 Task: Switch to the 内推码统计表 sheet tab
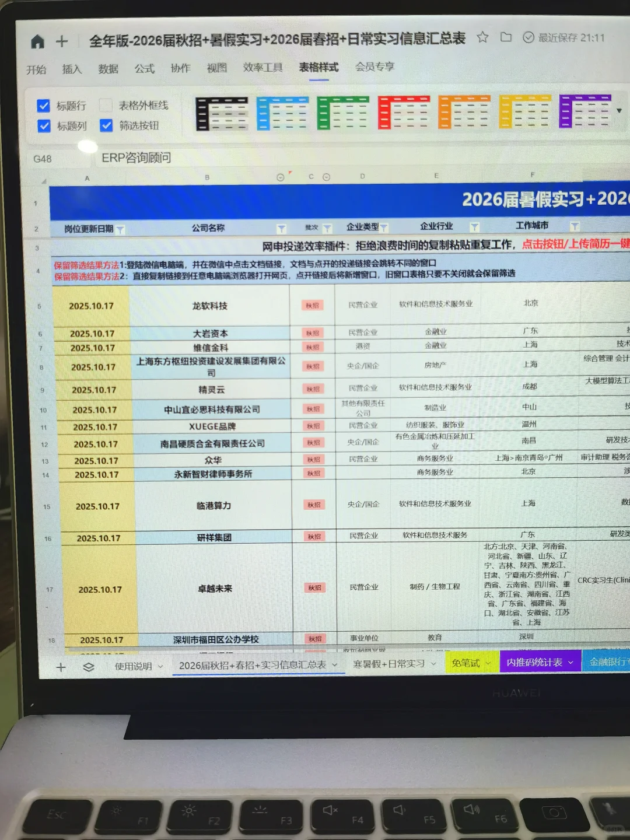(534, 662)
